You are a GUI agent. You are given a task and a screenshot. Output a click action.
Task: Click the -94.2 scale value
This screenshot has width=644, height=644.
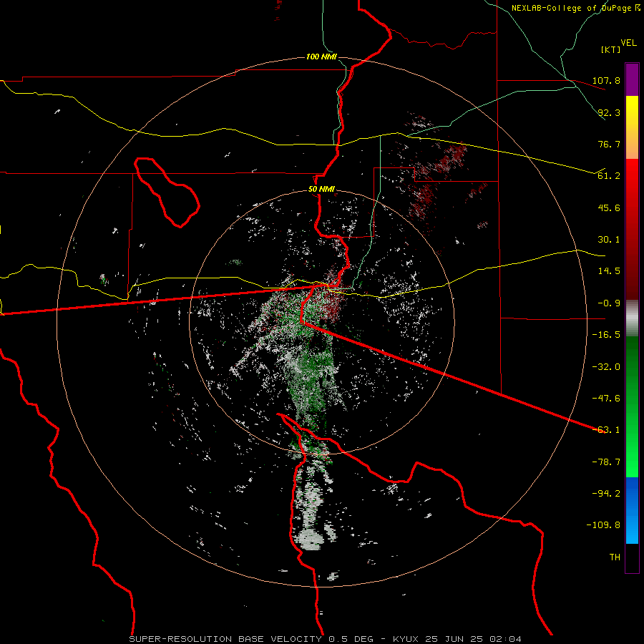[x=606, y=494]
